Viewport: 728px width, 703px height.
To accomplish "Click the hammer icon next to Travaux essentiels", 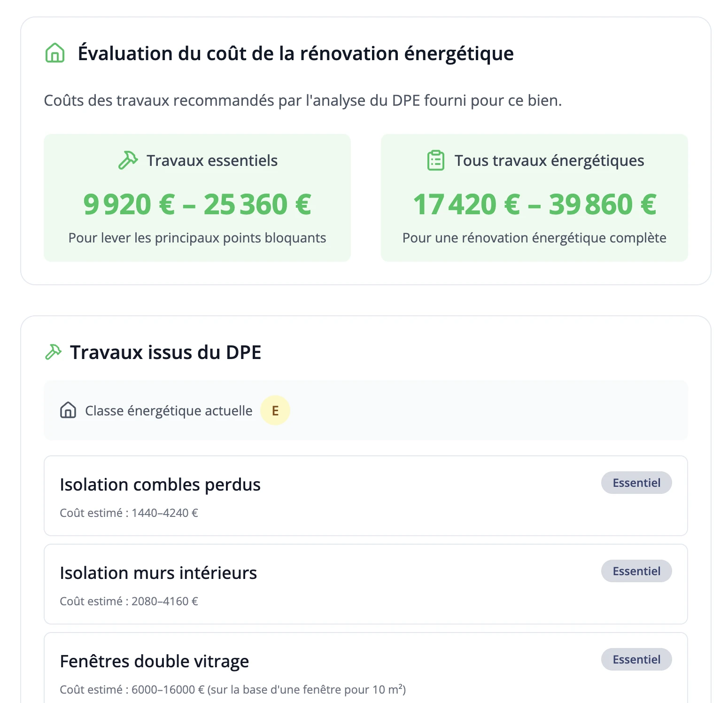I will [x=128, y=160].
